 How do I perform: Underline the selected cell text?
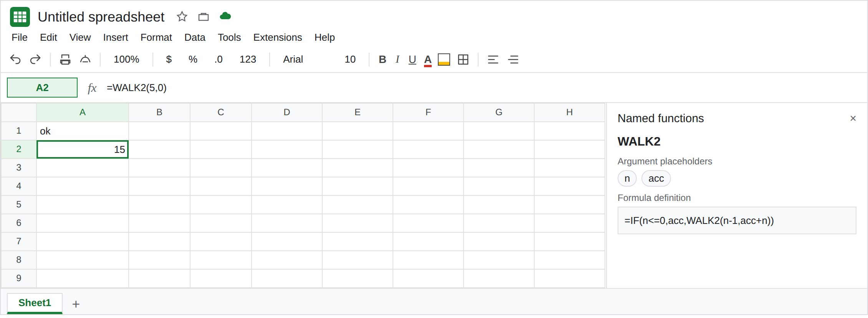(x=412, y=60)
